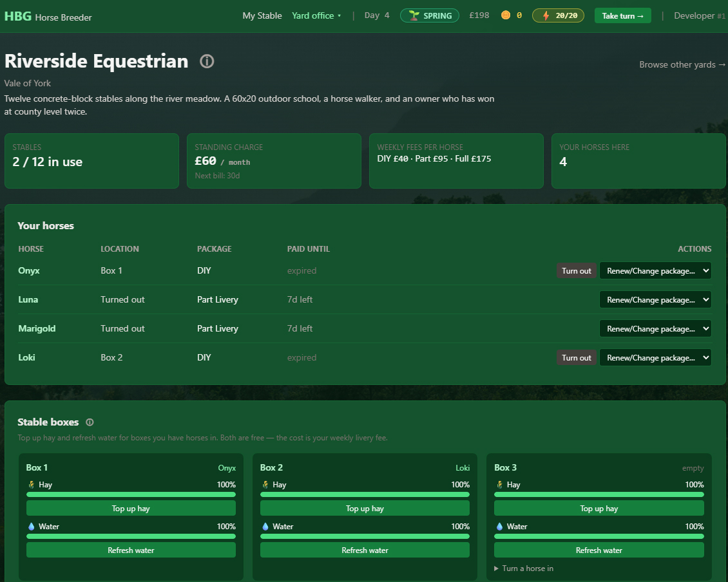728x582 pixels.
Task: Open the info icon beside Riverside Equestrian
Action: (206, 61)
